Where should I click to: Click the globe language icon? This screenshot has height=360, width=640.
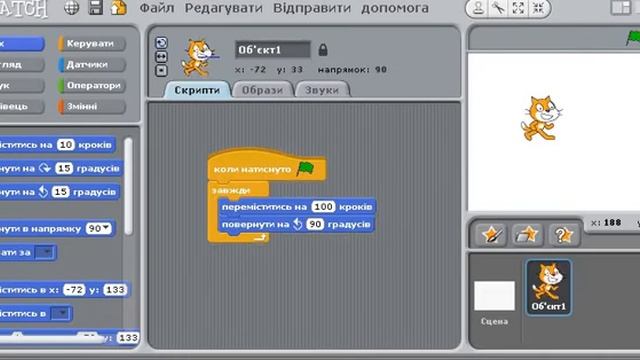click(71, 8)
